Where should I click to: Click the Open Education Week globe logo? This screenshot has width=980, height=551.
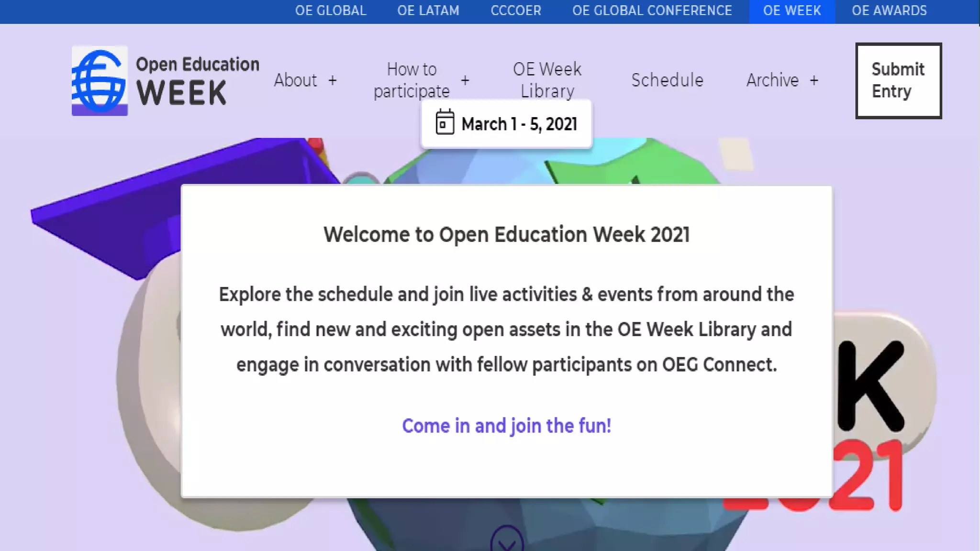point(100,80)
